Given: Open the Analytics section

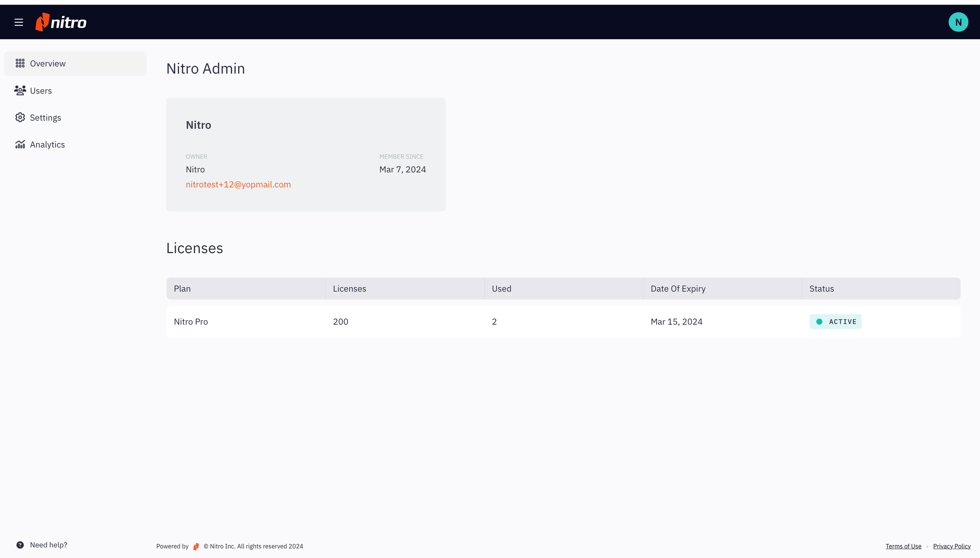Looking at the screenshot, I should click(47, 145).
